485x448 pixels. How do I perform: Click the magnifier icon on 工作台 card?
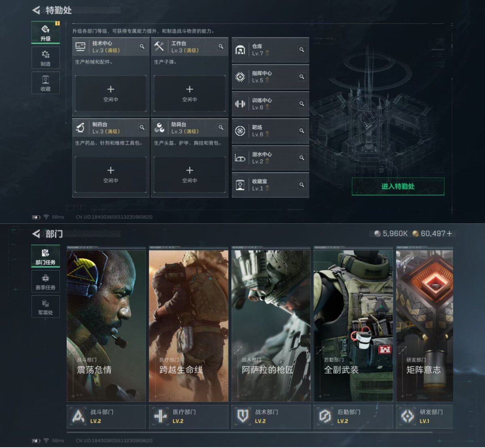pos(221,46)
